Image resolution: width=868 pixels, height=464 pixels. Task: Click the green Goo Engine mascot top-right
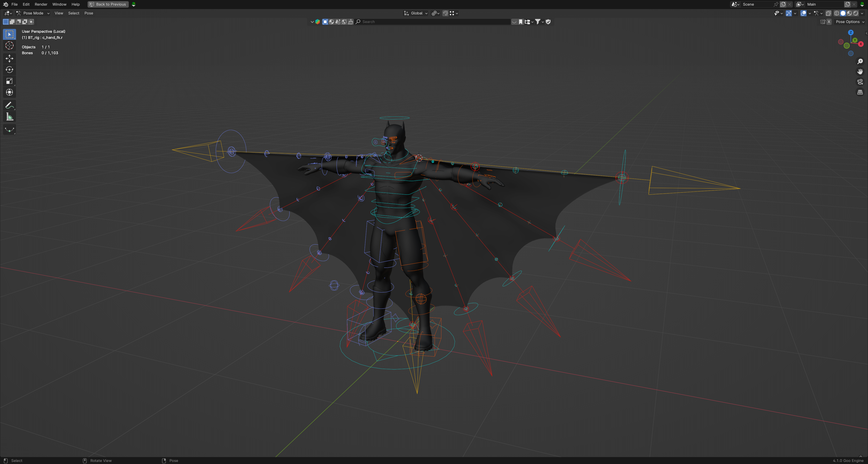point(862,4)
